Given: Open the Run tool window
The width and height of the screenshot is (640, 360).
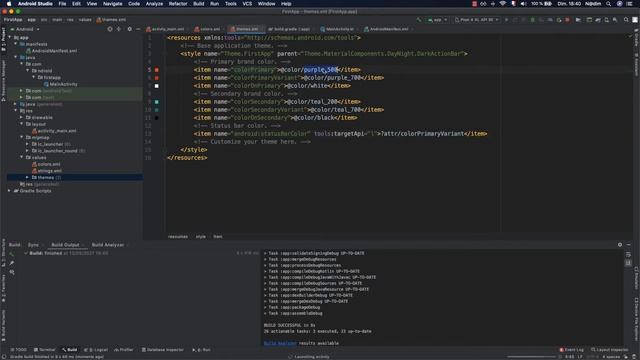Looking at the screenshot, I should (x=202, y=350).
